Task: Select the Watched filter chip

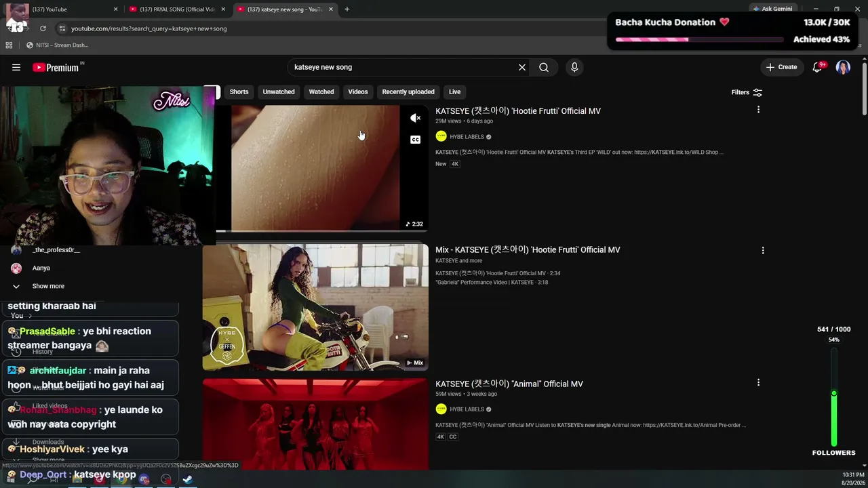Action: 321,92
